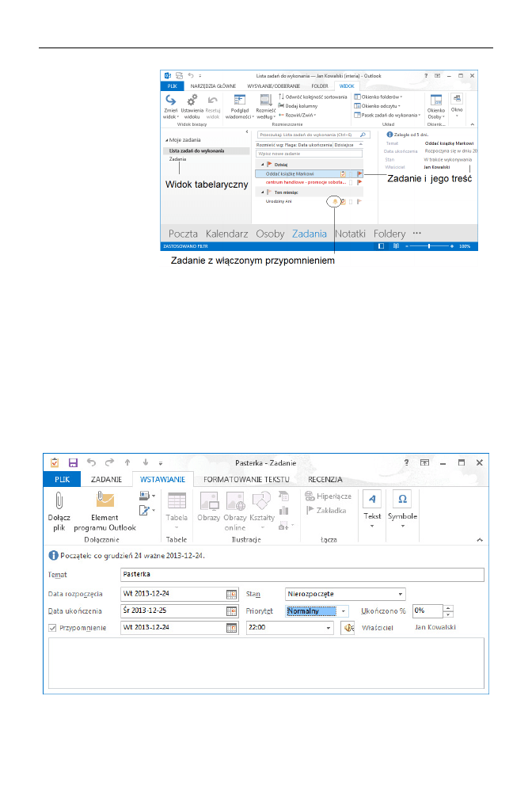Click flag on Oddać książkę Markowi task
This screenshot has height=791, width=532.
click(359, 173)
